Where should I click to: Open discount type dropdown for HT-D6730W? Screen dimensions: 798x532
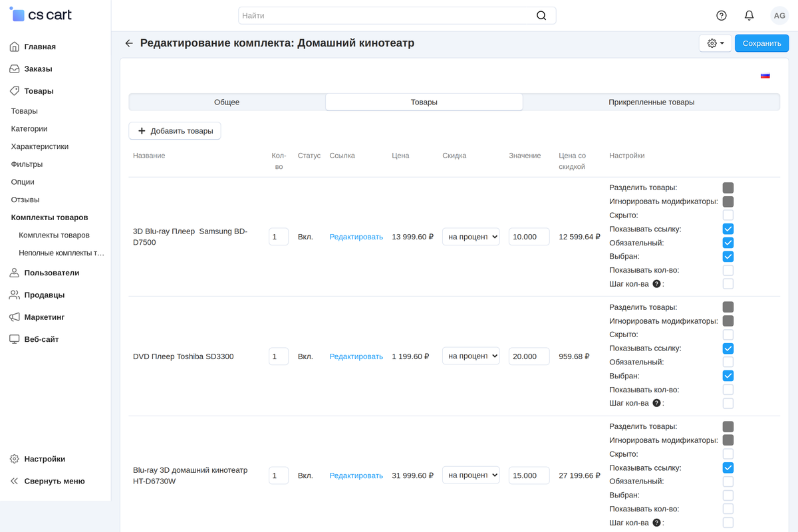point(471,475)
